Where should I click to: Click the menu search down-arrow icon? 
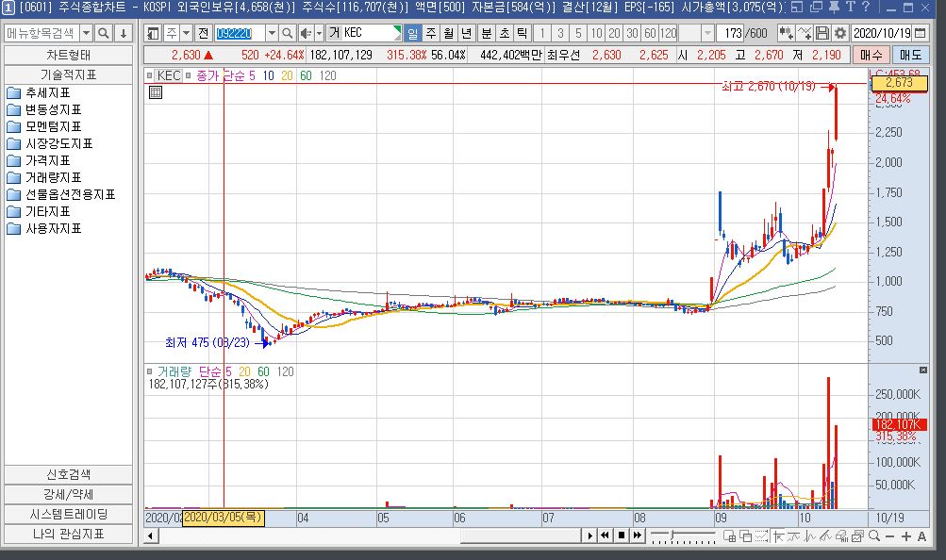[x=123, y=33]
